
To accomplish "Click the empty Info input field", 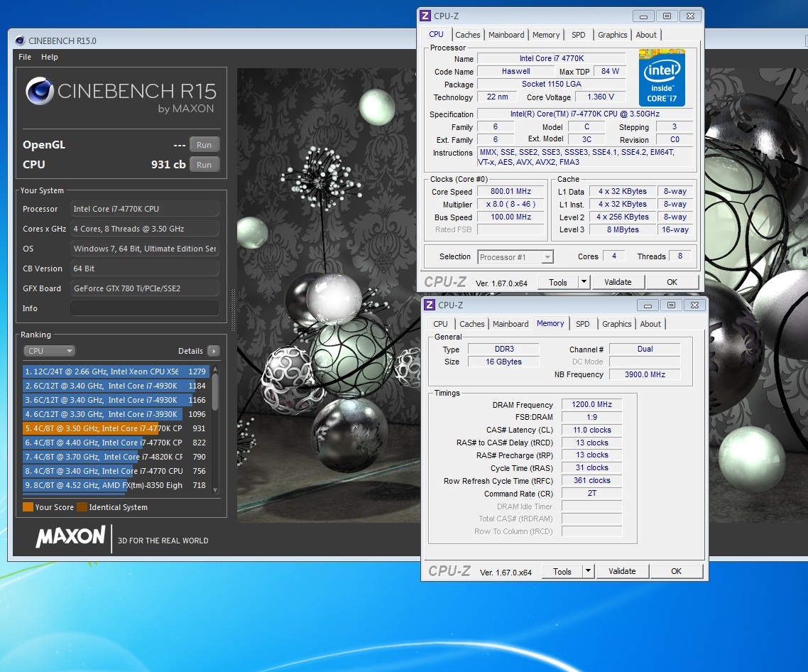I will click(x=145, y=308).
